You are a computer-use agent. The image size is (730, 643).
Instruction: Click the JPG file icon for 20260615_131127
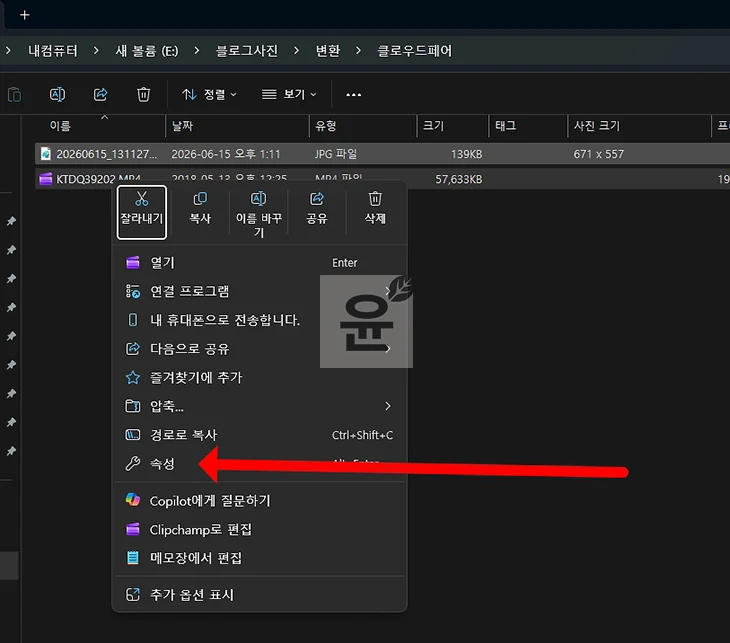coord(46,154)
